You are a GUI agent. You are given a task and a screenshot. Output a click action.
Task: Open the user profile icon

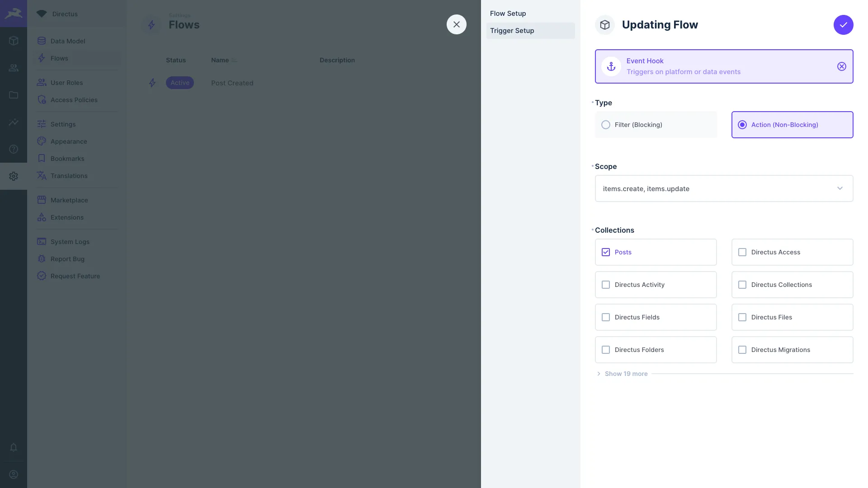14,474
